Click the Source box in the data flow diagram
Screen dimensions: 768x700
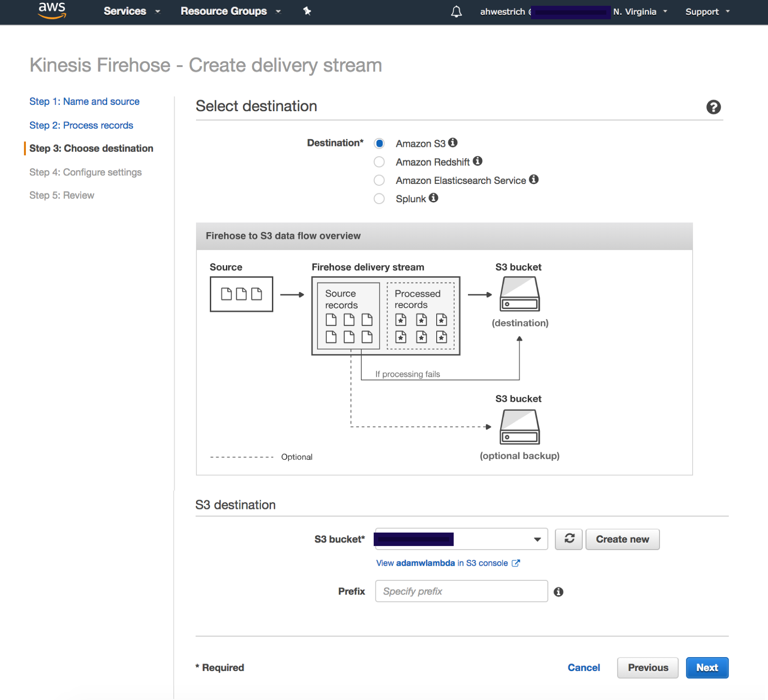pyautogui.click(x=242, y=294)
